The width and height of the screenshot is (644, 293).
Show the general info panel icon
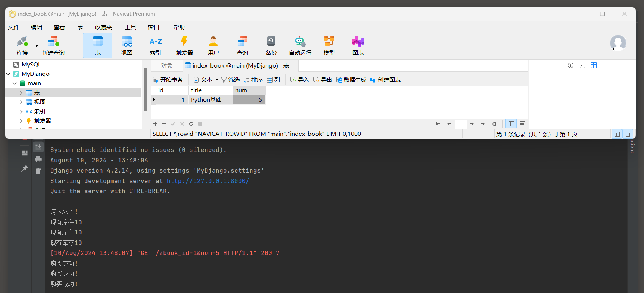[571, 65]
